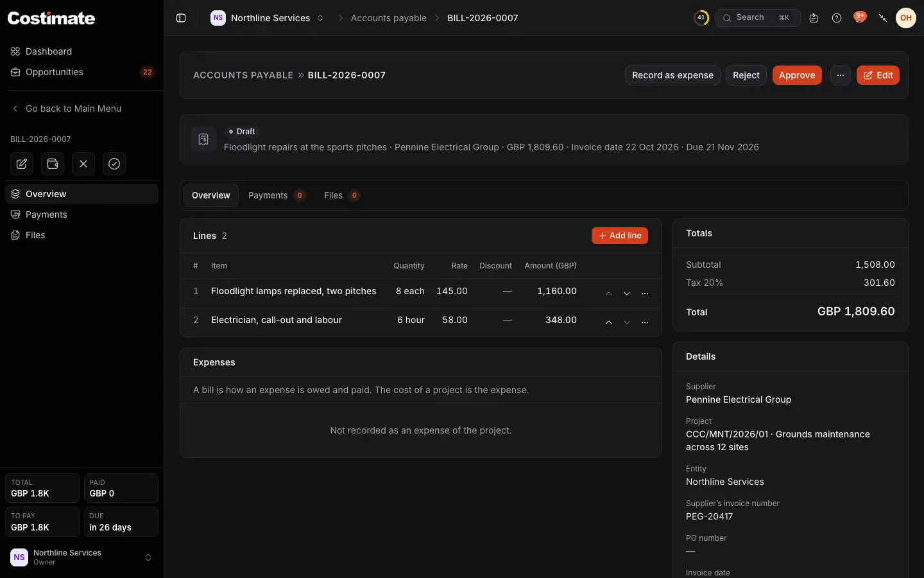Open the Accounts payable breadcrumb link

pyautogui.click(x=389, y=18)
